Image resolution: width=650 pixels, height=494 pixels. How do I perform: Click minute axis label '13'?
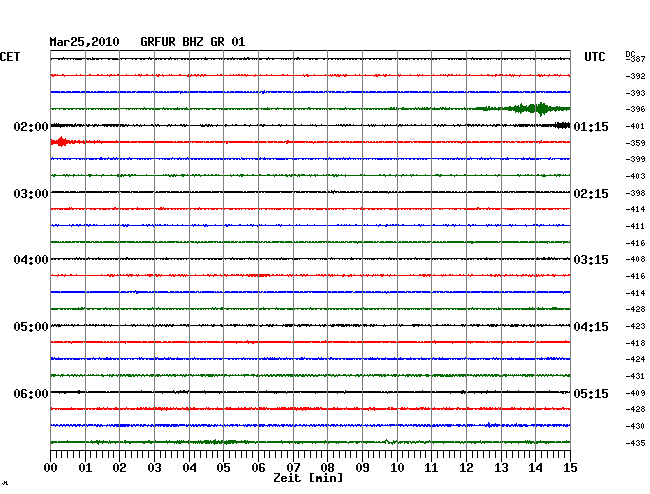tap(501, 468)
